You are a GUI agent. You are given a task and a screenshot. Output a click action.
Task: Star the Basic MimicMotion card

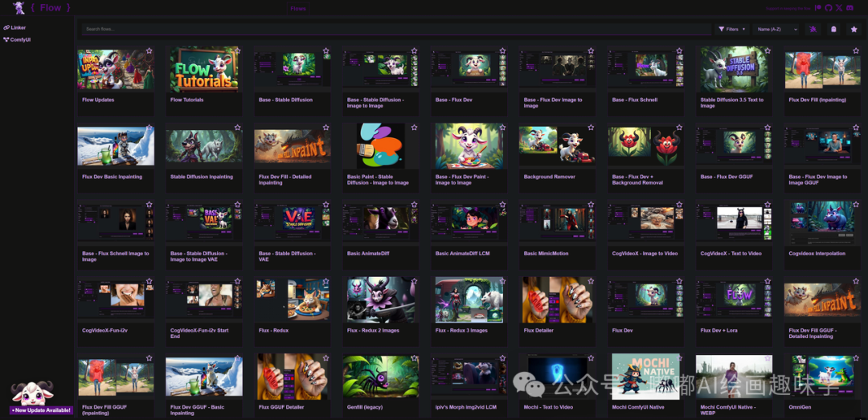point(591,204)
